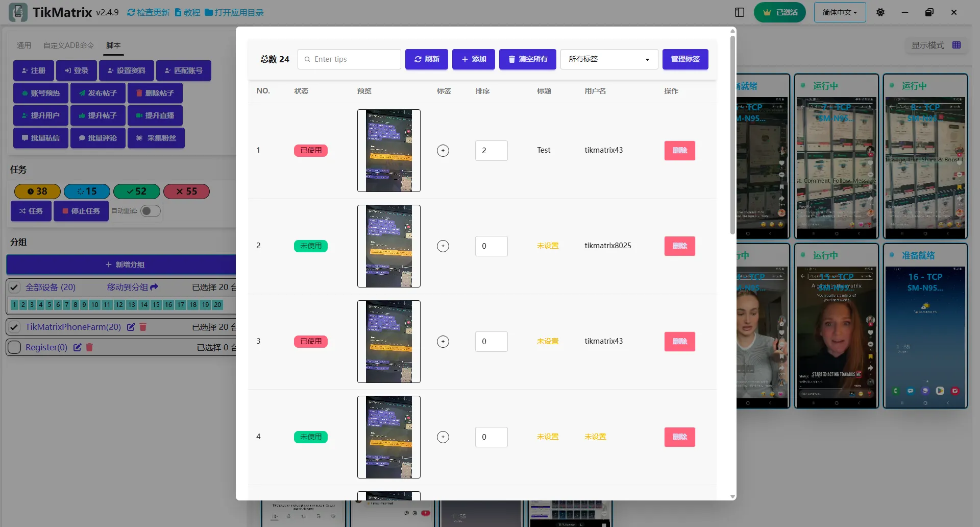Click the edit icon next to Register group

coord(77,347)
